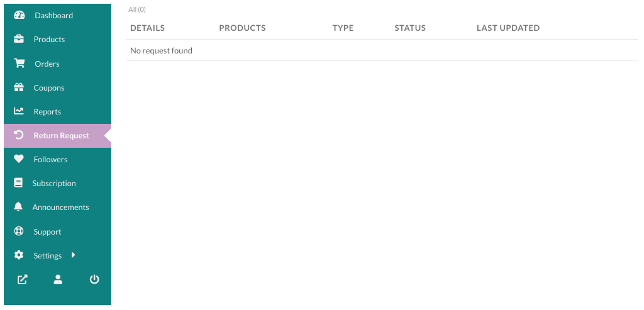Image resolution: width=644 pixels, height=310 pixels.
Task: Click the STATUS column header
Action: pyautogui.click(x=410, y=28)
